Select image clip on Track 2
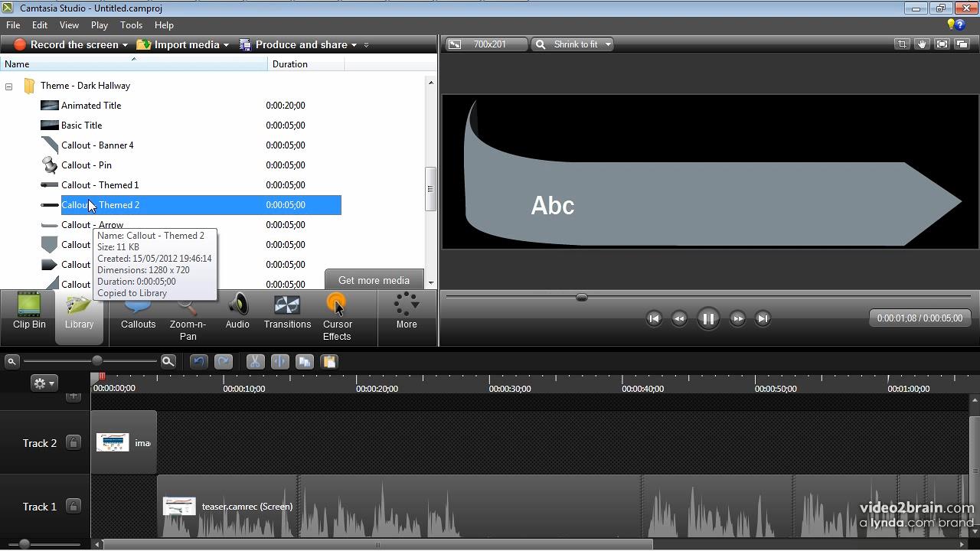980x551 pixels. click(x=124, y=442)
